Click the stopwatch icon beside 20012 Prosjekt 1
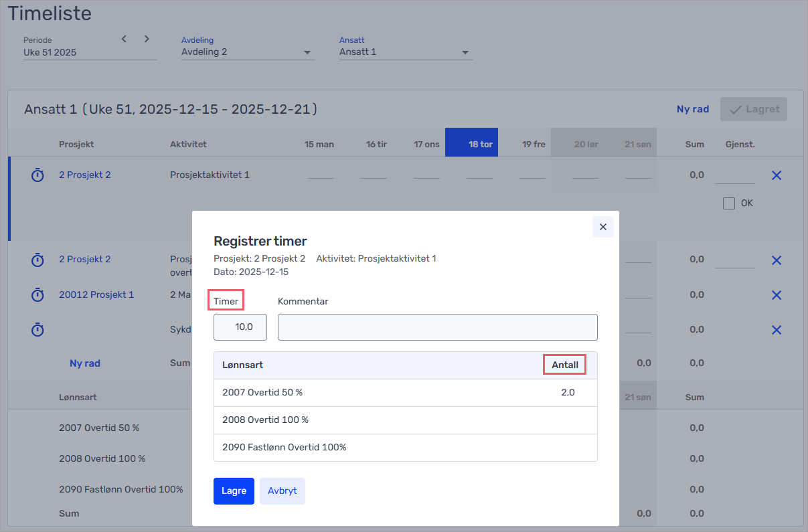The width and height of the screenshot is (808, 532). pos(38,295)
